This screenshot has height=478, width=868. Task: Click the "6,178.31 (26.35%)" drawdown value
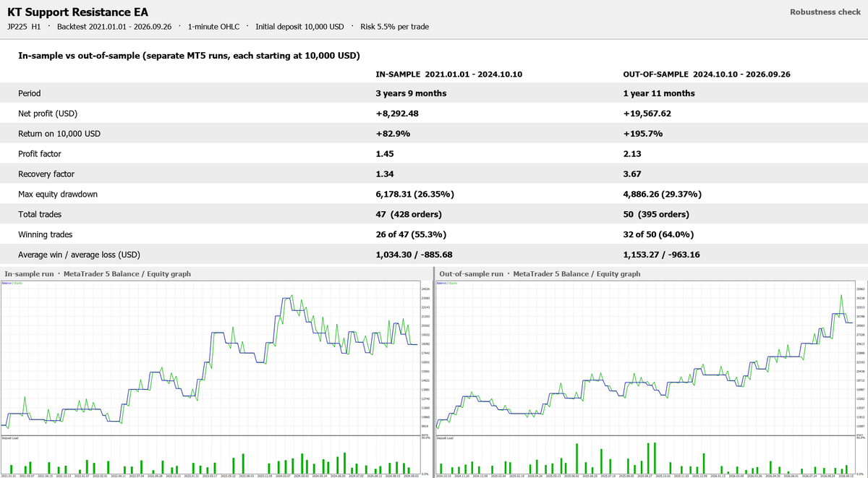[x=414, y=195]
